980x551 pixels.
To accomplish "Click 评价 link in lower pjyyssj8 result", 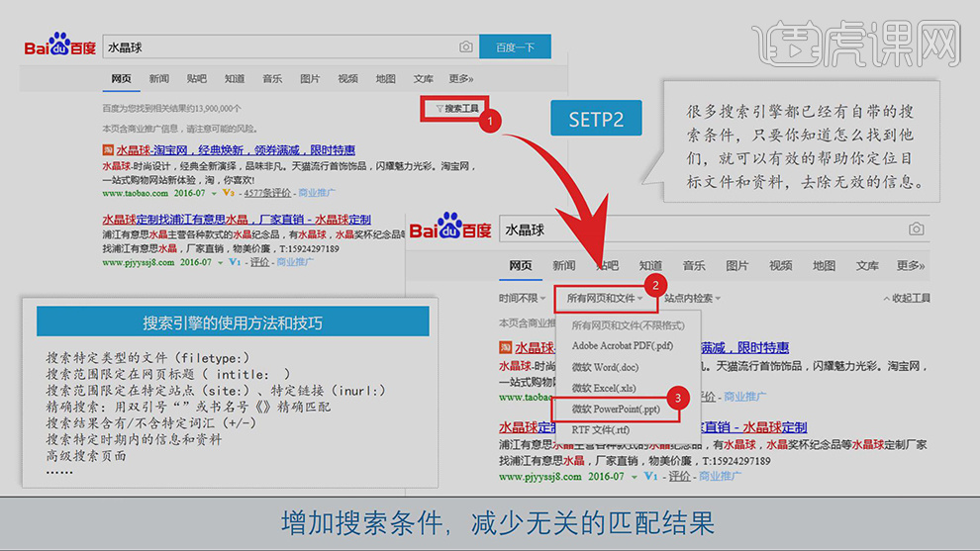I will 679,477.
